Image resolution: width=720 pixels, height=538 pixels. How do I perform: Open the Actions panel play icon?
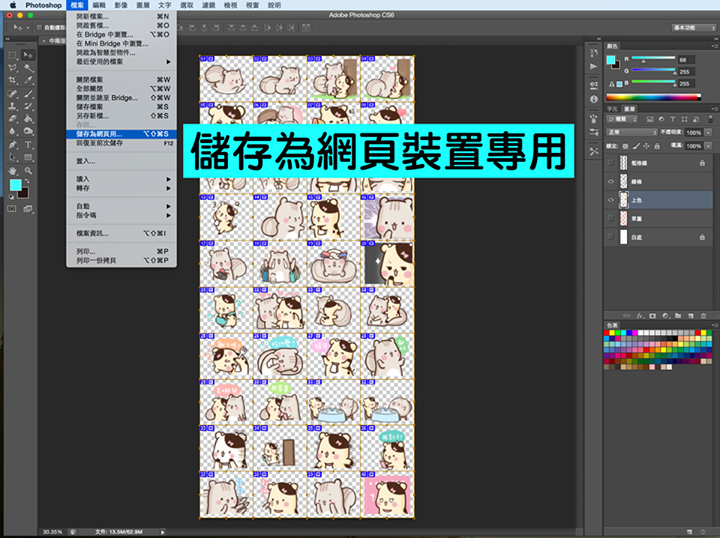point(594,67)
